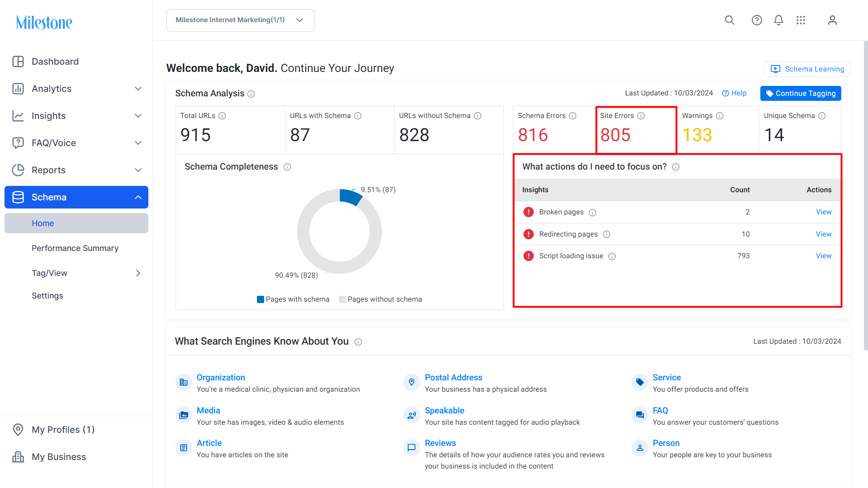Click info icon next to Site Errors
Viewport: 868px width, 488px height.
[x=641, y=116]
